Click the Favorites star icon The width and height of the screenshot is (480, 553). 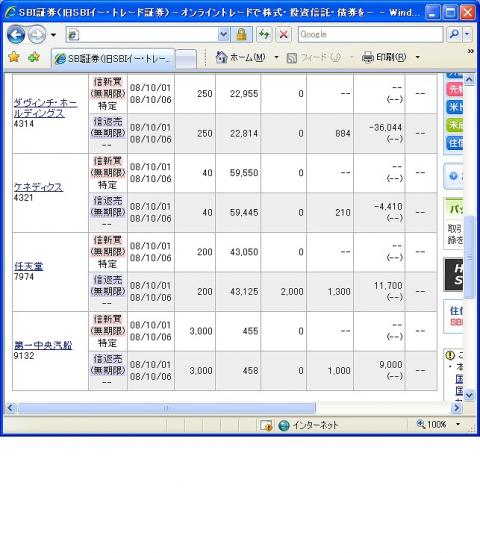tap(14, 57)
